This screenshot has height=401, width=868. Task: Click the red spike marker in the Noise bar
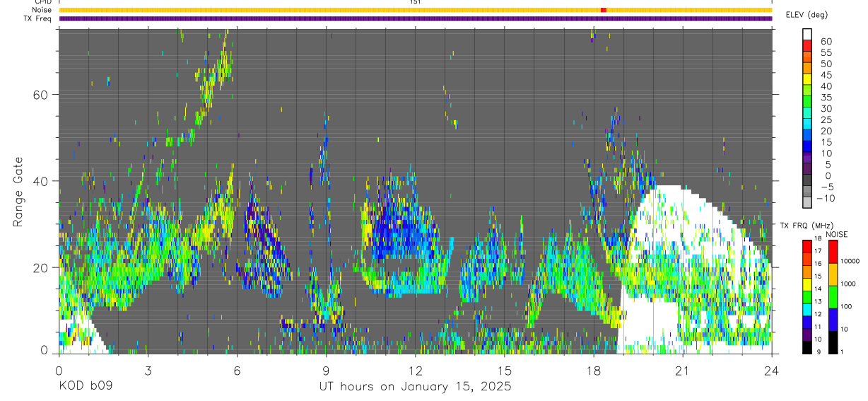[603, 10]
